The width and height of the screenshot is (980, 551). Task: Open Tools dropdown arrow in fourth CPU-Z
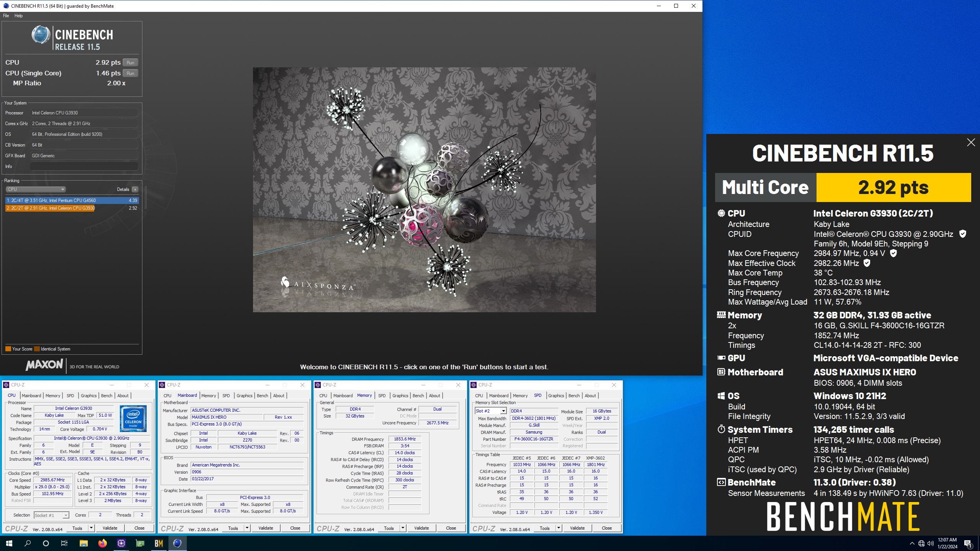(x=559, y=528)
